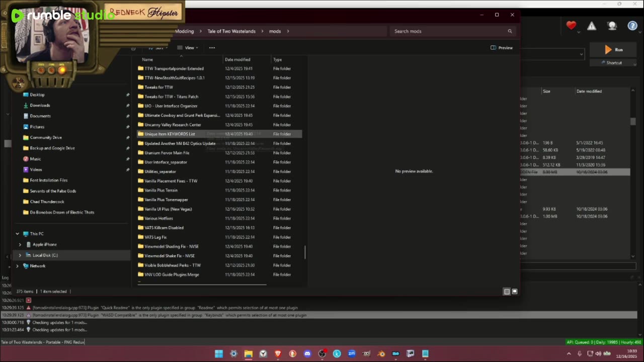This screenshot has width=644, height=362.
Task: Open Brave browser from the taskbar
Action: click(x=278, y=354)
